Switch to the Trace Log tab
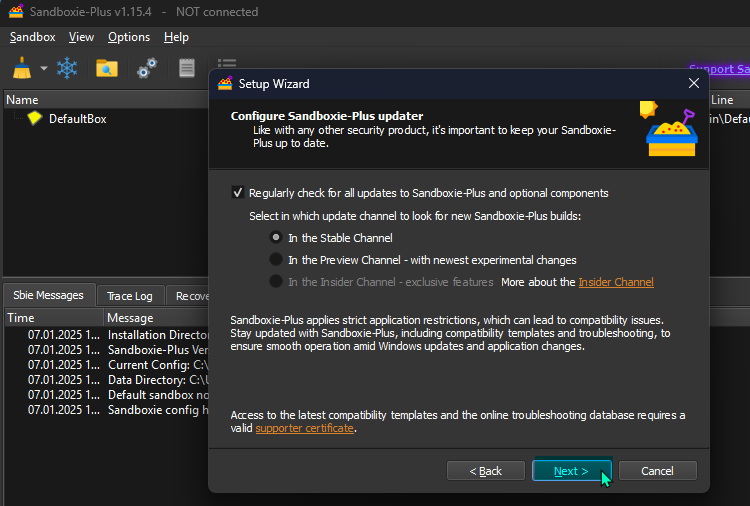Screen dimensions: 750x506 click(130, 296)
